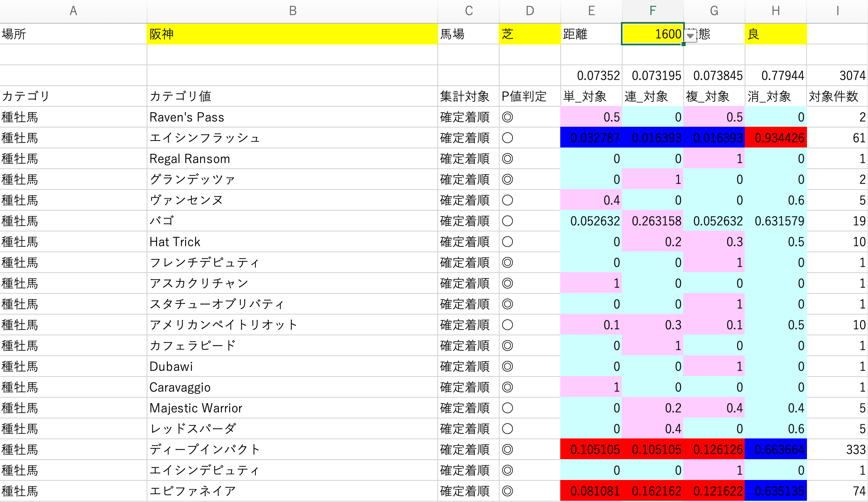Click column B header
The width and height of the screenshot is (868, 502).
point(293,11)
